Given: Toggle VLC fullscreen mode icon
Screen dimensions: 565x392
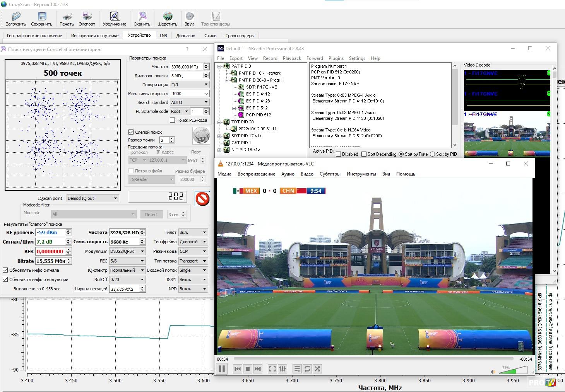Looking at the screenshot, I should tap(272, 369).
